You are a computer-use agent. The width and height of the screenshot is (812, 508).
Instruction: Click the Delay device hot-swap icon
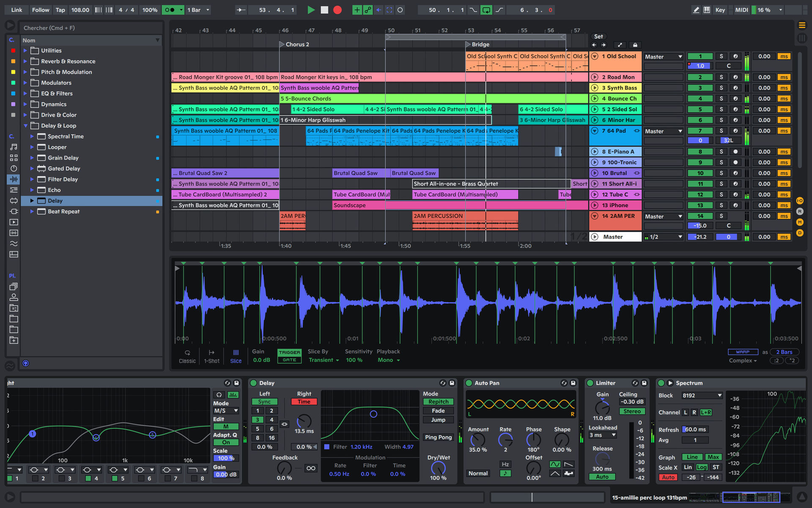pos(443,383)
